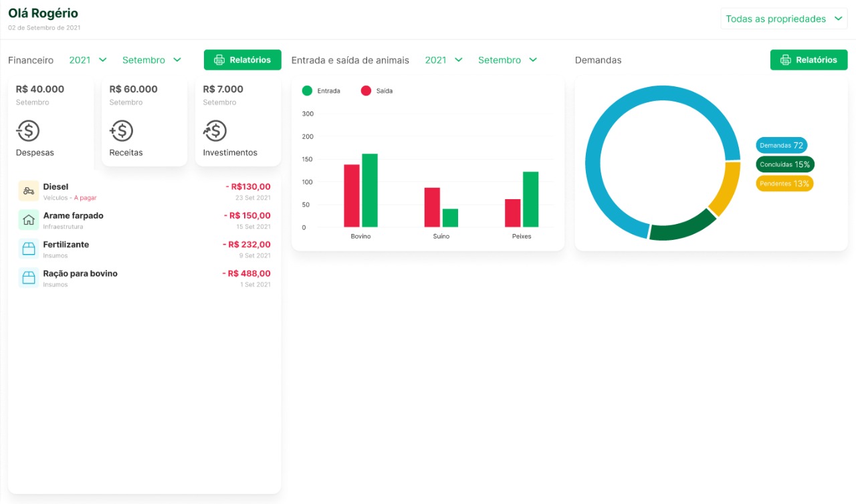This screenshot has width=856, height=504.
Task: Open the Arame farpado expense entry
Action: pyautogui.click(x=144, y=220)
